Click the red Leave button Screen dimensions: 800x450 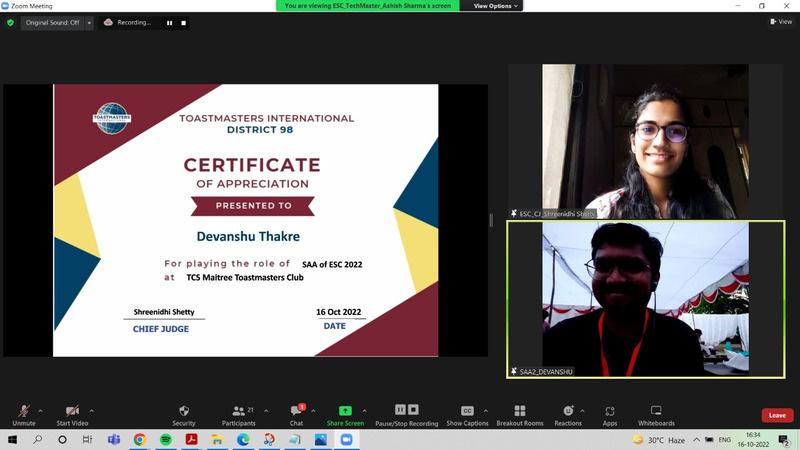pyautogui.click(x=777, y=415)
